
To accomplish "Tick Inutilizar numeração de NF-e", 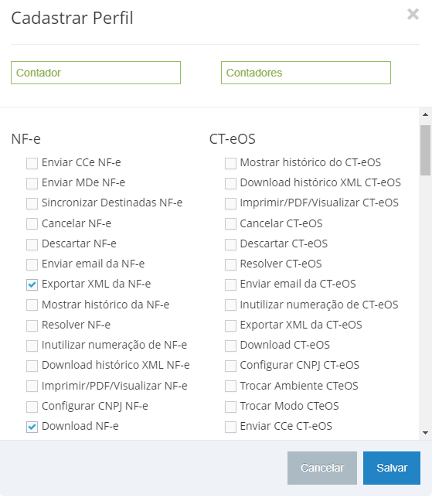I will (x=32, y=346).
